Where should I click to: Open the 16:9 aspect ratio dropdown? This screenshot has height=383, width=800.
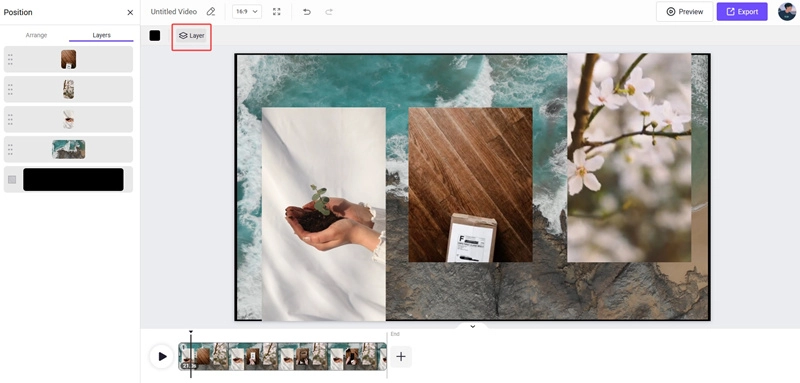pos(247,12)
